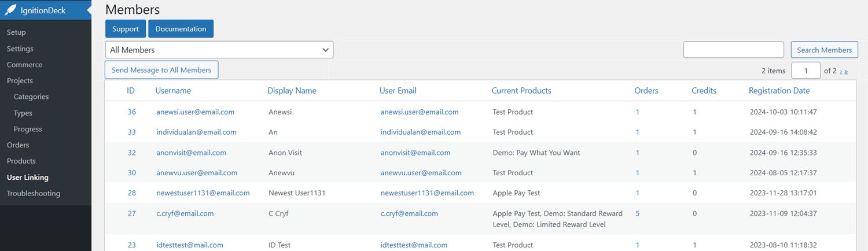Sort the table by Username header
The width and height of the screenshot is (868, 251).
click(x=173, y=91)
